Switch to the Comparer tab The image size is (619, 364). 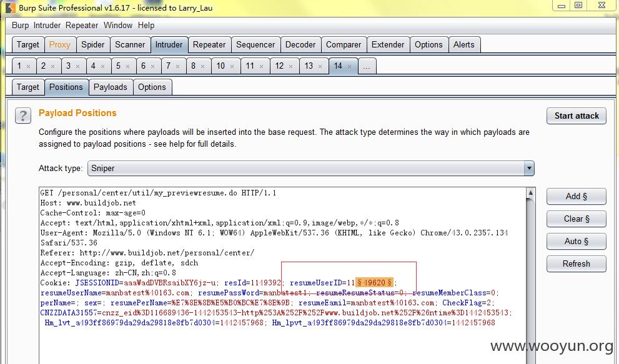[x=344, y=44]
